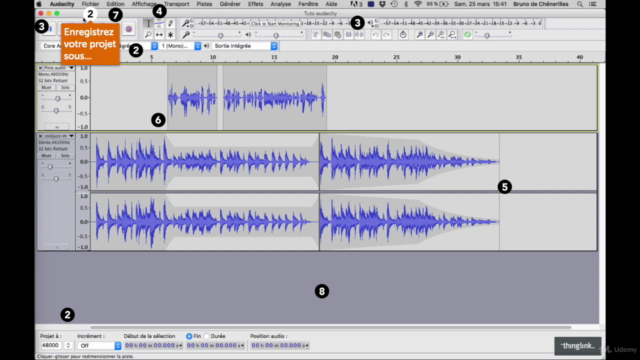Click the green Play-at-speed icon
The image size is (640, 360).
click(x=467, y=35)
